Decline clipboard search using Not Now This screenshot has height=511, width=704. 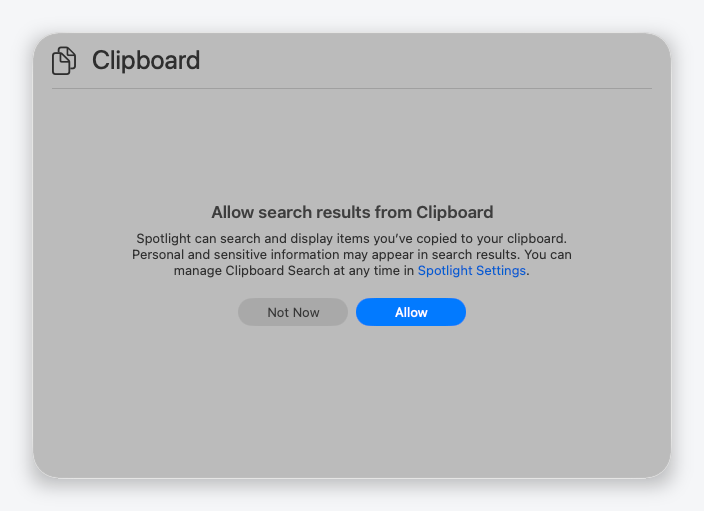click(x=293, y=312)
